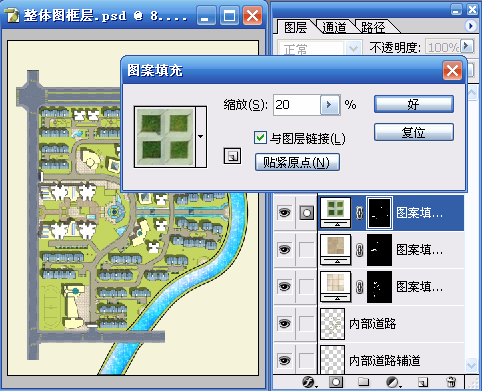
Task: Open the layers panel flyout menu
Action: (x=470, y=26)
